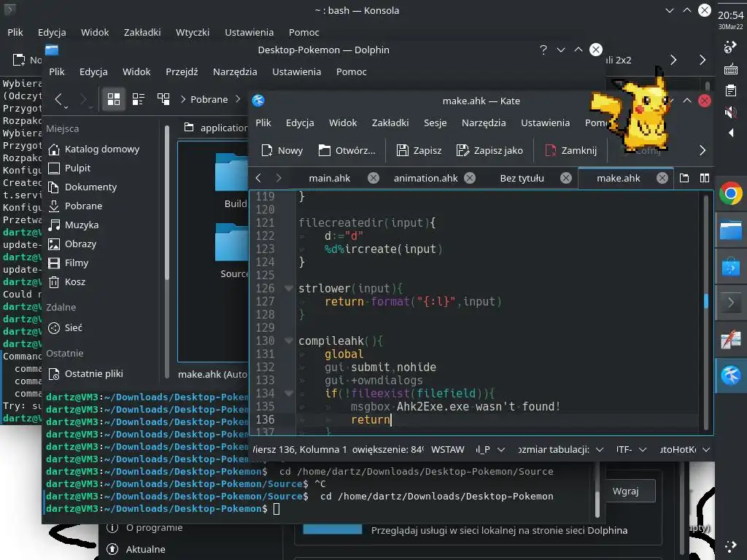Click Zamknij button in Kate toolbar
The image size is (747, 560).
click(x=570, y=150)
